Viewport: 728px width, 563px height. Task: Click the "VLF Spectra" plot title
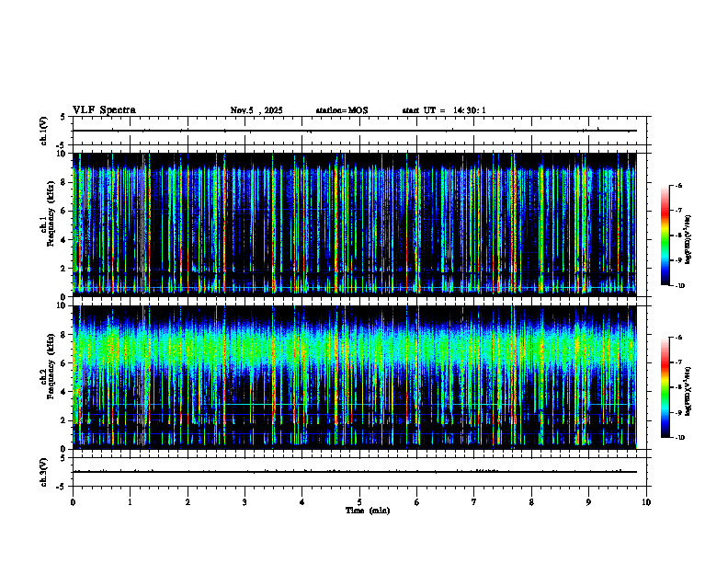point(104,110)
